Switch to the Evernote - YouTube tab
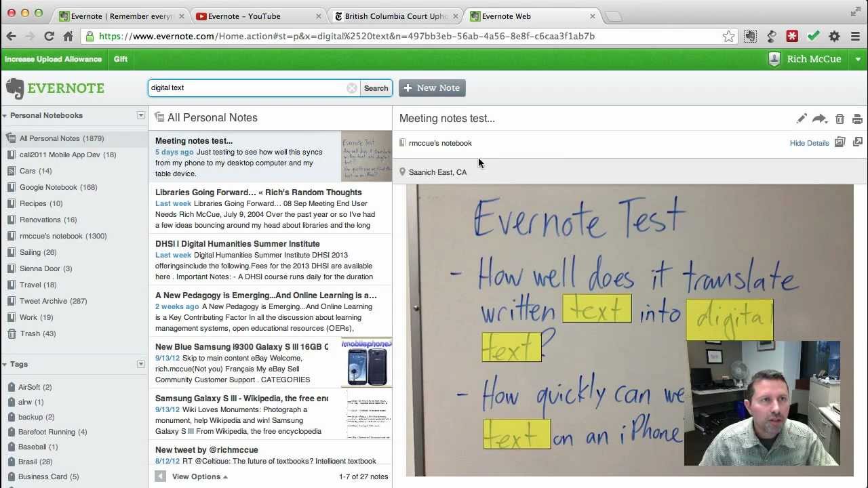Viewport: 868px width, 488px height. pos(258,16)
